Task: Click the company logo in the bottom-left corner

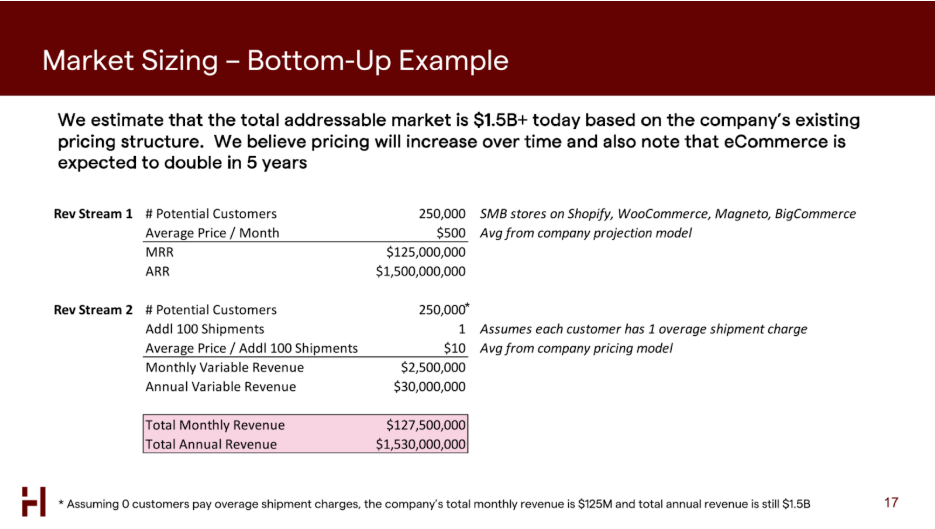Action: (x=34, y=501)
